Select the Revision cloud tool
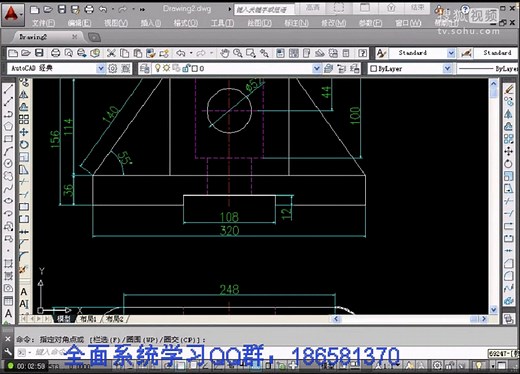The image size is (520, 374). click(x=8, y=176)
